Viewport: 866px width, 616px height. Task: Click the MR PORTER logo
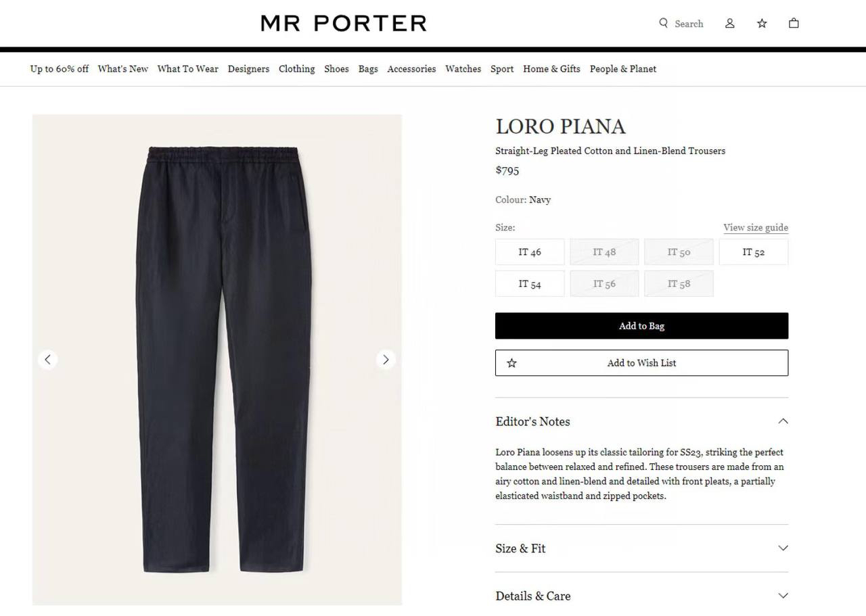[344, 23]
